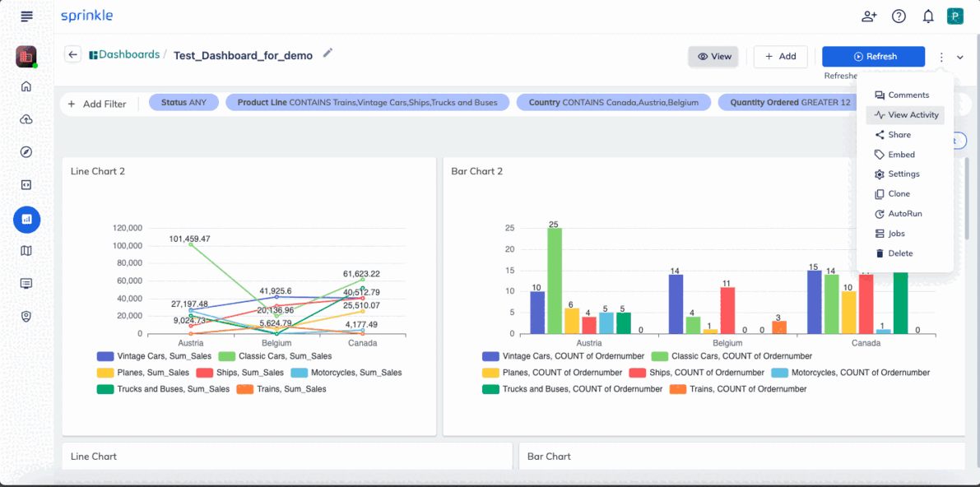
Task: Click the home icon in sidebar
Action: point(26,86)
